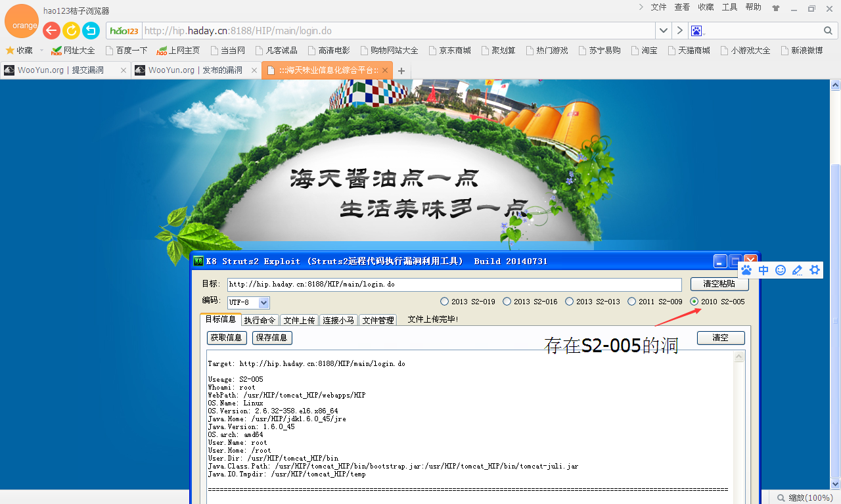Open the 京东商城 bookmark

(449, 50)
